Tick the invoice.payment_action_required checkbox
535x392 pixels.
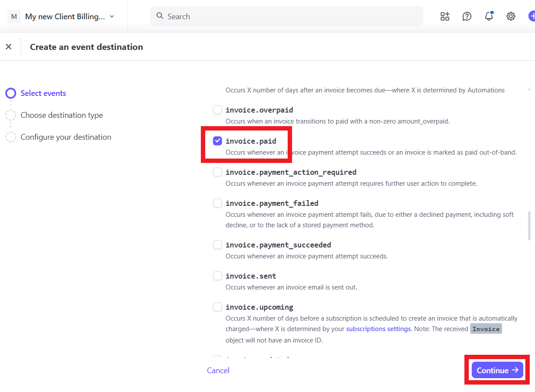(x=218, y=172)
